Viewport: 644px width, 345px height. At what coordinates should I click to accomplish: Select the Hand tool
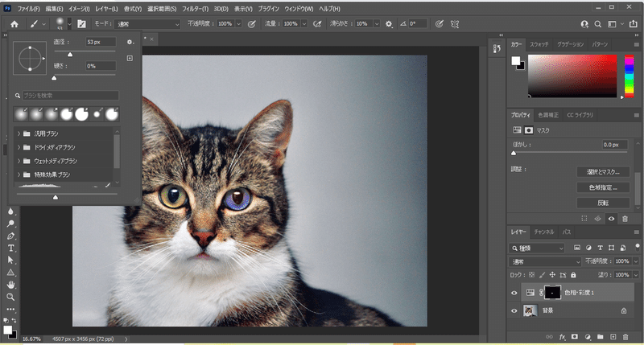click(10, 285)
